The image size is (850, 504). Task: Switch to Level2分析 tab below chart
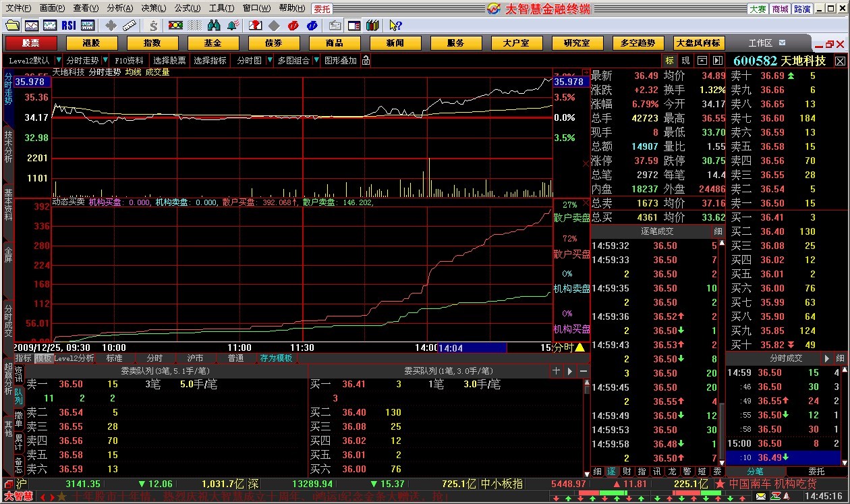[x=74, y=358]
